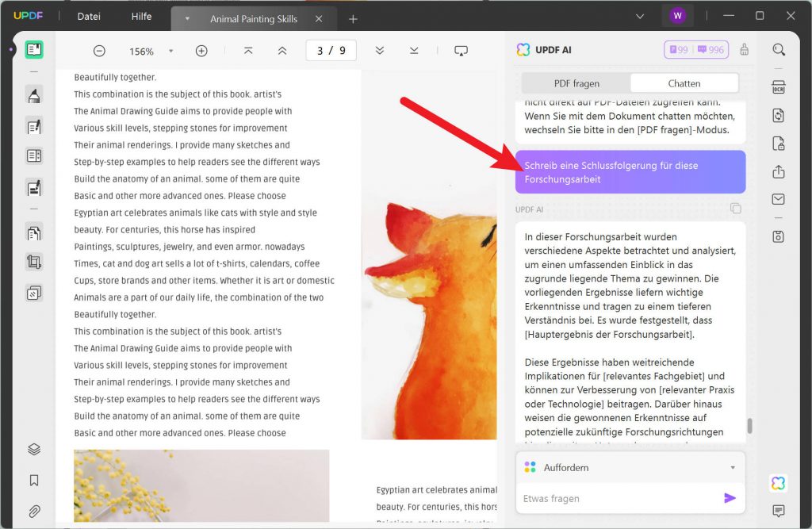Viewport: 812px width, 529px height.
Task: Go to the previous page
Action: [282, 51]
